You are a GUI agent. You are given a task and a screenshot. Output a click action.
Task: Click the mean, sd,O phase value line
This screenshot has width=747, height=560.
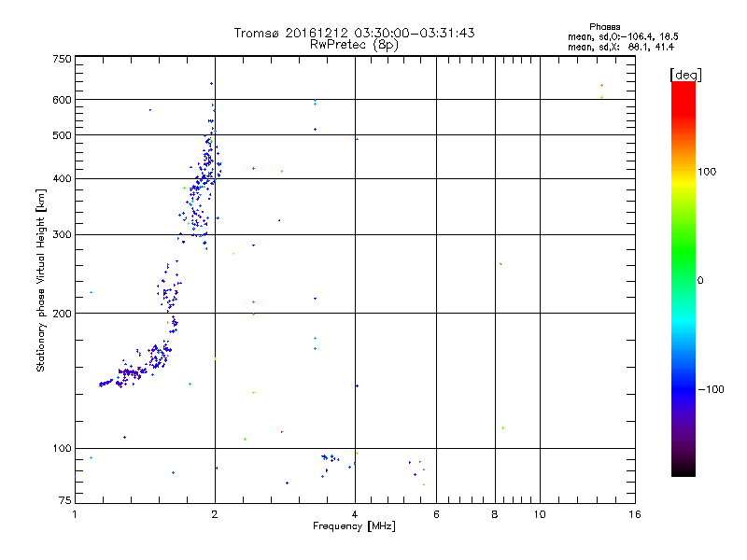623,36
